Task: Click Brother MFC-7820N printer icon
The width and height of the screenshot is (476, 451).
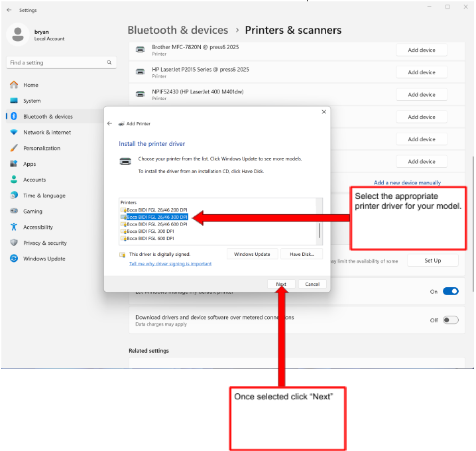Action: 140,50
